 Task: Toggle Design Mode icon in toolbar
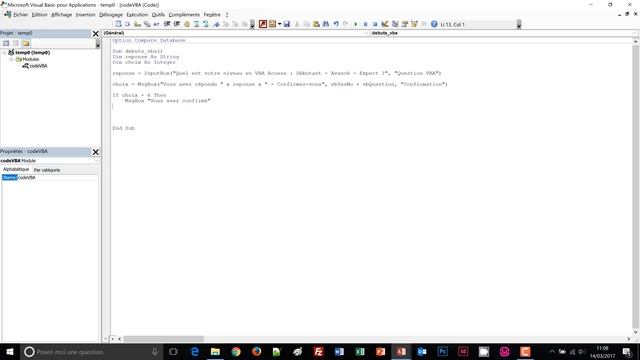pyautogui.click(x=384, y=24)
